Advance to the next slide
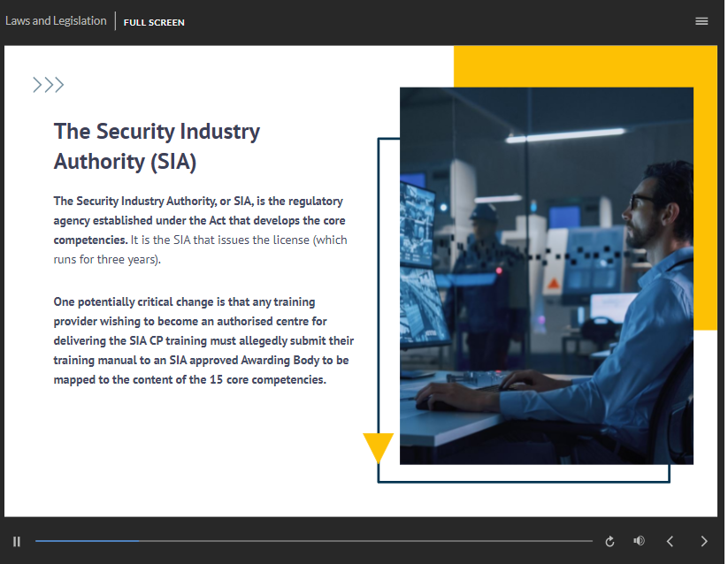 [x=704, y=541]
